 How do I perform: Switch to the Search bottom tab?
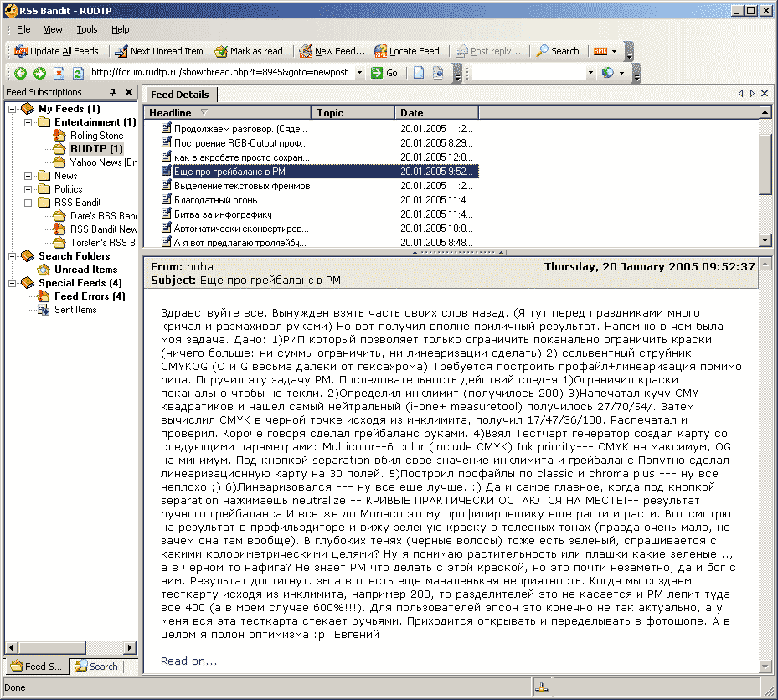coord(96,667)
